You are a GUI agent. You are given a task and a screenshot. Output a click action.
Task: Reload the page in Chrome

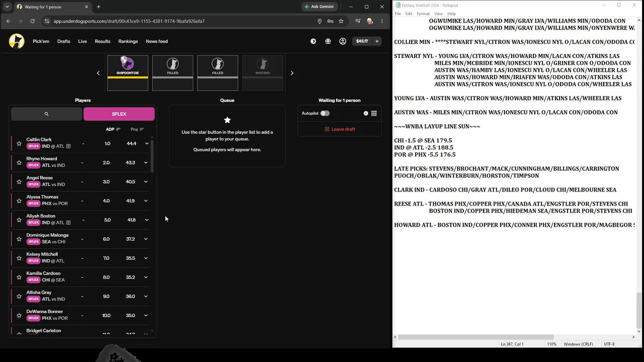[33, 21]
